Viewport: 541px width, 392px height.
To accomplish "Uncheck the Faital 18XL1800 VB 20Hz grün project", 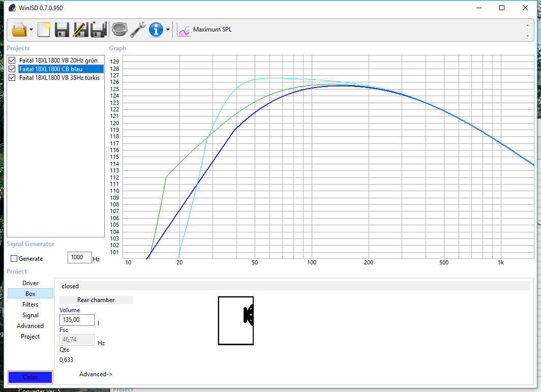I will (x=12, y=60).
